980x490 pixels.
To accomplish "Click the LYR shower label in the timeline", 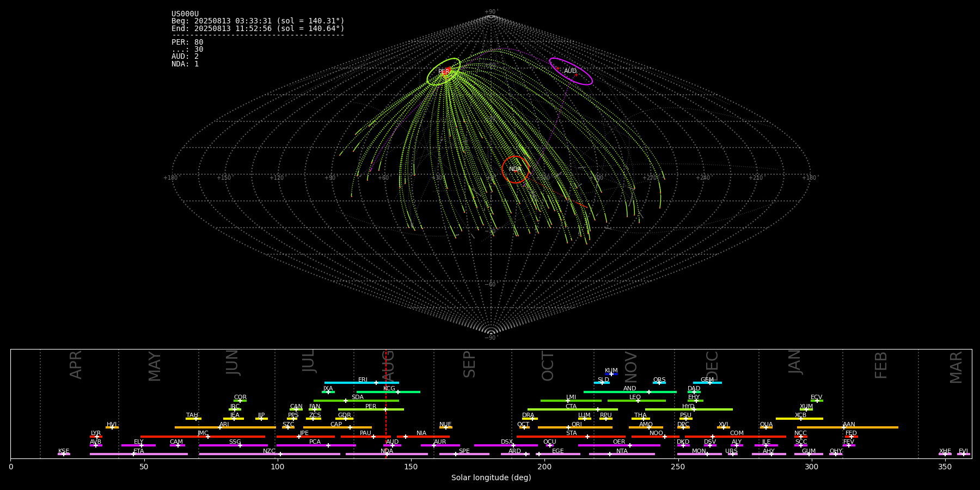I will click(96, 433).
